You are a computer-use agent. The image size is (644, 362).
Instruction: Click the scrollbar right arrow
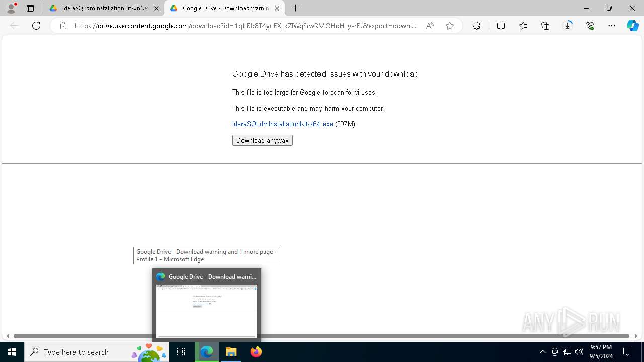[636, 336]
